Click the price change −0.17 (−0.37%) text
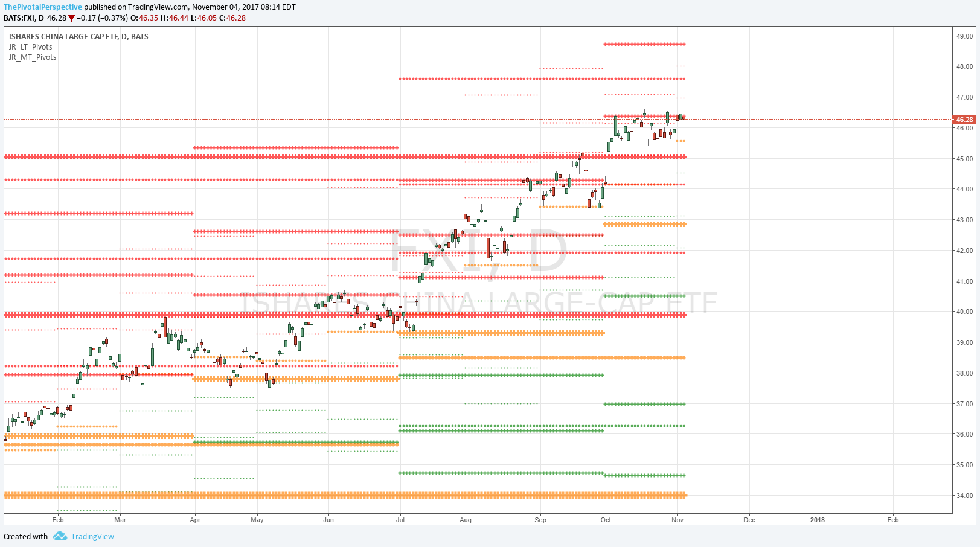980x547 pixels. click(x=102, y=18)
